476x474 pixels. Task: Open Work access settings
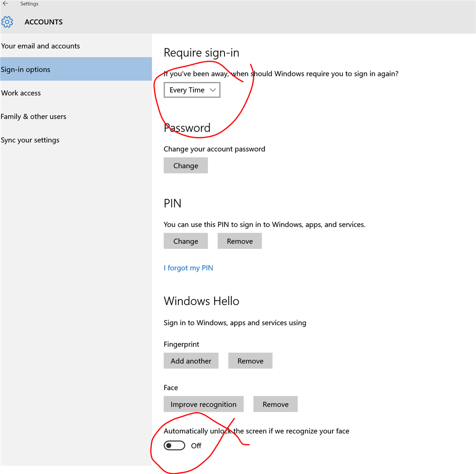pyautogui.click(x=76, y=93)
